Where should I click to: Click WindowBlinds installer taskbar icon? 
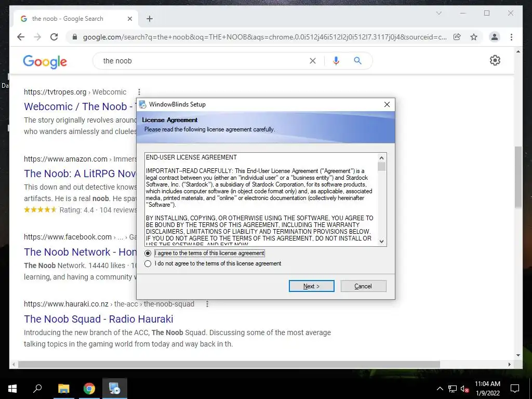[115, 389]
